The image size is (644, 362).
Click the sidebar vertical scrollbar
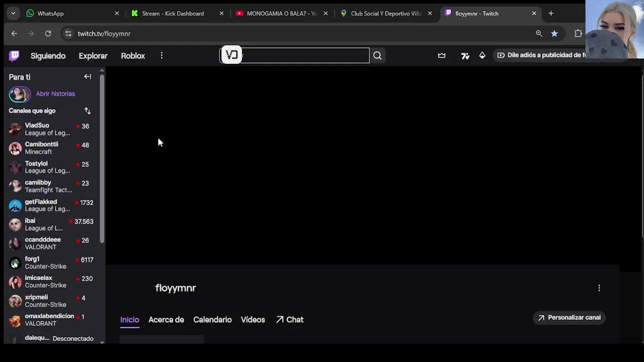tap(102, 158)
